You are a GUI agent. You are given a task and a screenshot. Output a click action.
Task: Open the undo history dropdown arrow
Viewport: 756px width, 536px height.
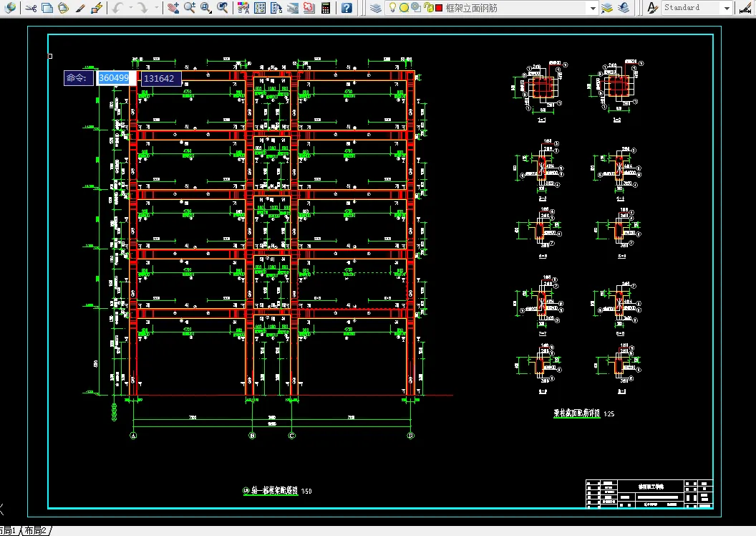(131, 8)
